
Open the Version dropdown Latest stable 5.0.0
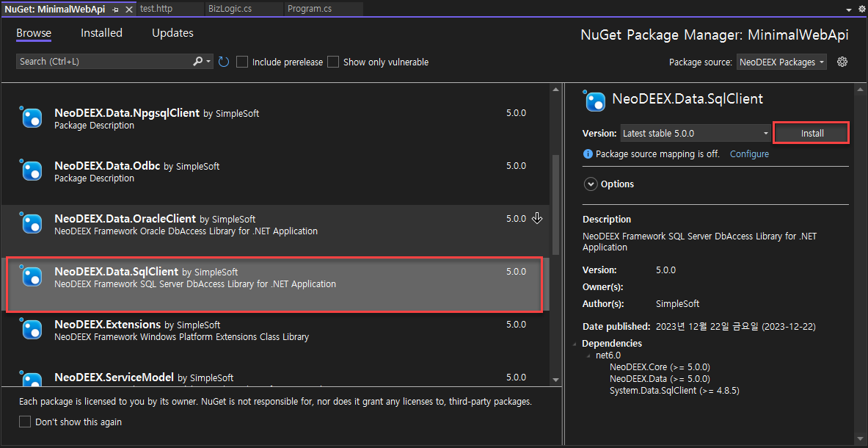696,134
